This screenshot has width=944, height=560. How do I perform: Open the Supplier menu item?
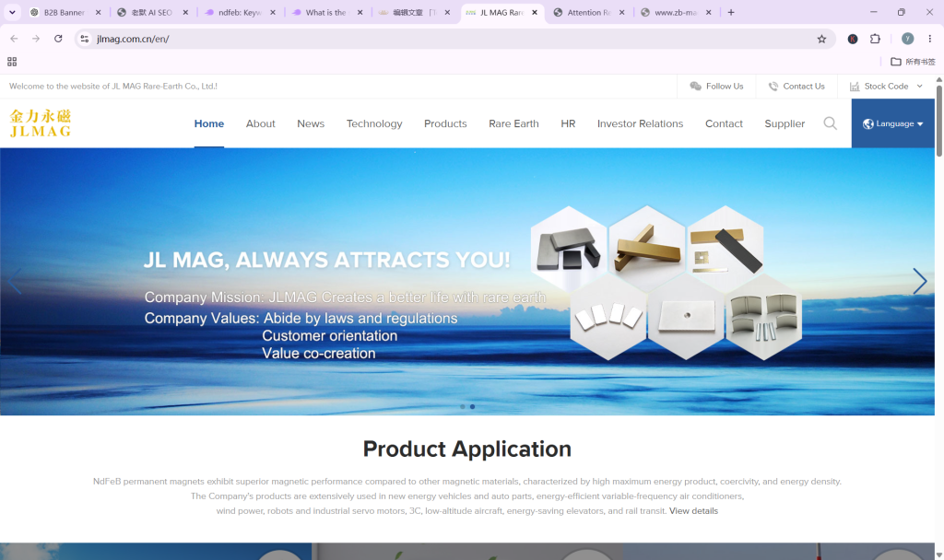click(x=785, y=123)
